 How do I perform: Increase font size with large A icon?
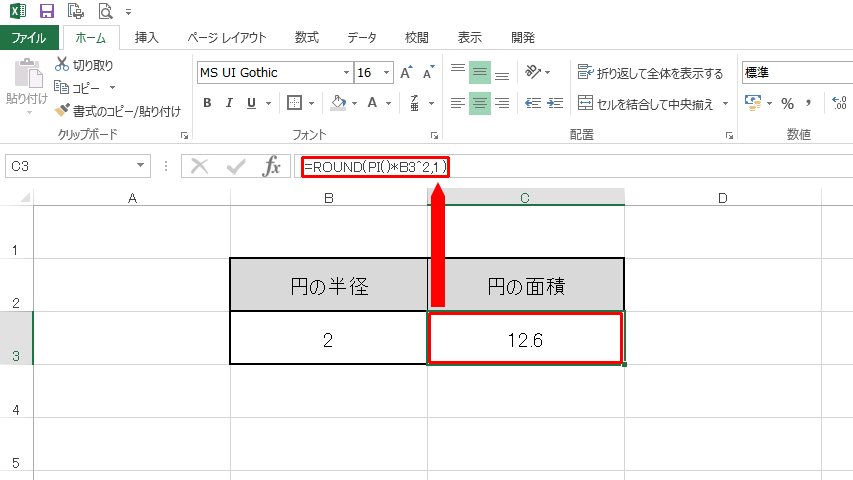coord(406,72)
